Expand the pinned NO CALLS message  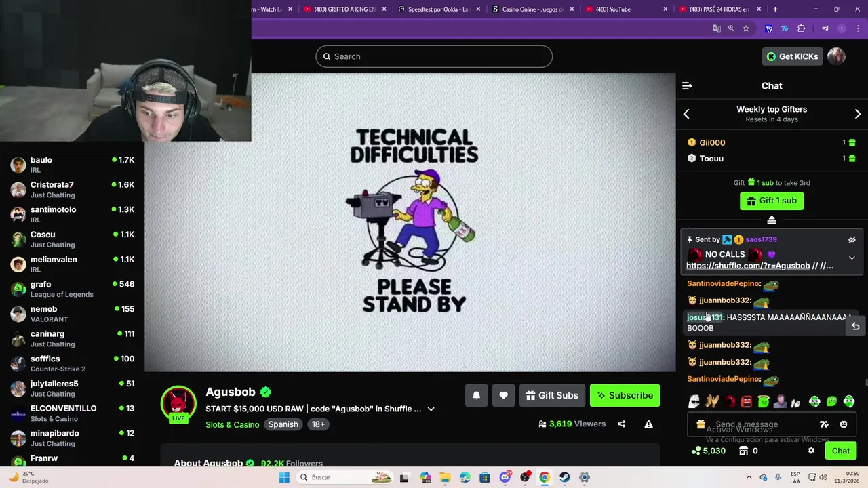tap(852, 258)
